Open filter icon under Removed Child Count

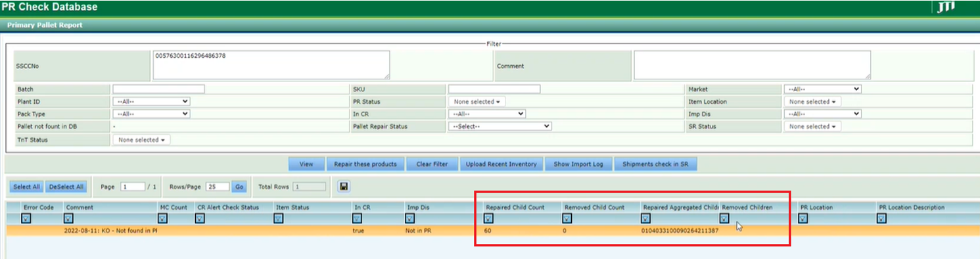[x=567, y=218]
